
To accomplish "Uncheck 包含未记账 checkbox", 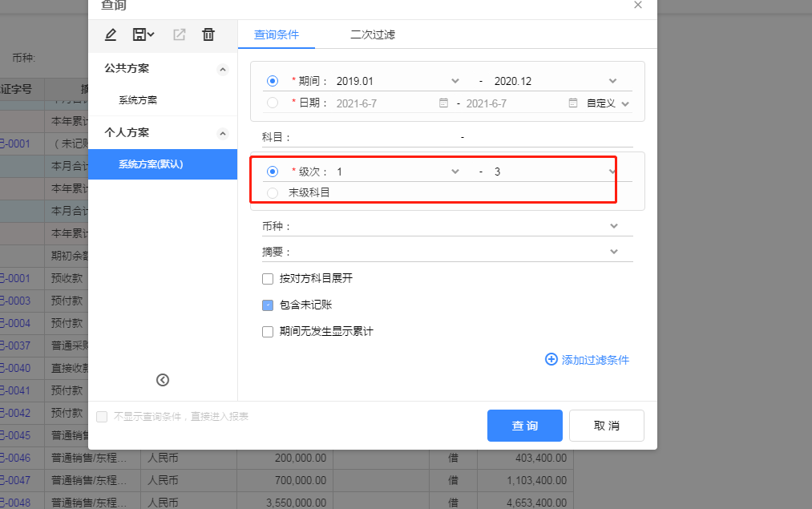I will pyautogui.click(x=268, y=305).
